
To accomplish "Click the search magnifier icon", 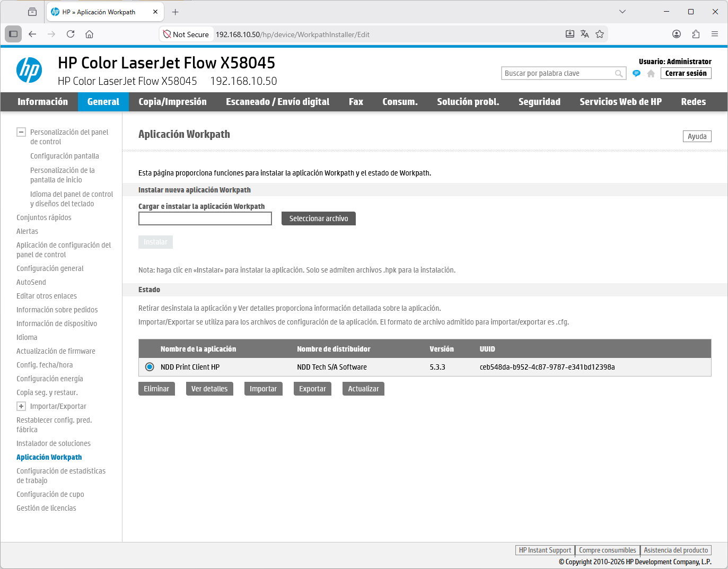I will [x=619, y=74].
